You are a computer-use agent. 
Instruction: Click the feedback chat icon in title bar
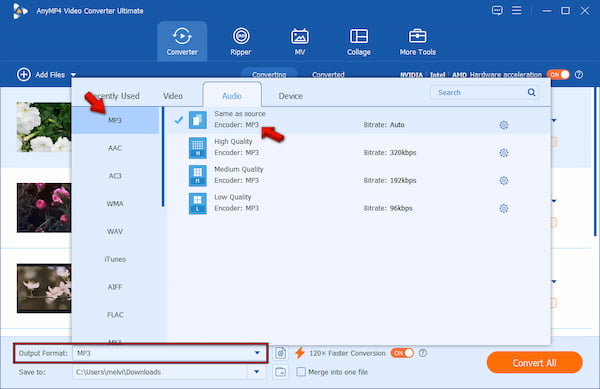click(x=497, y=10)
